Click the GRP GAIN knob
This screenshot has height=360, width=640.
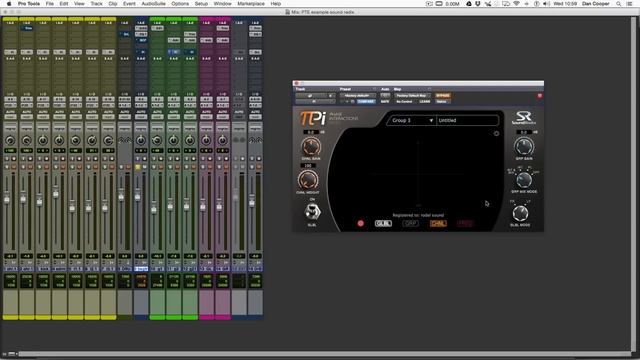click(x=524, y=146)
